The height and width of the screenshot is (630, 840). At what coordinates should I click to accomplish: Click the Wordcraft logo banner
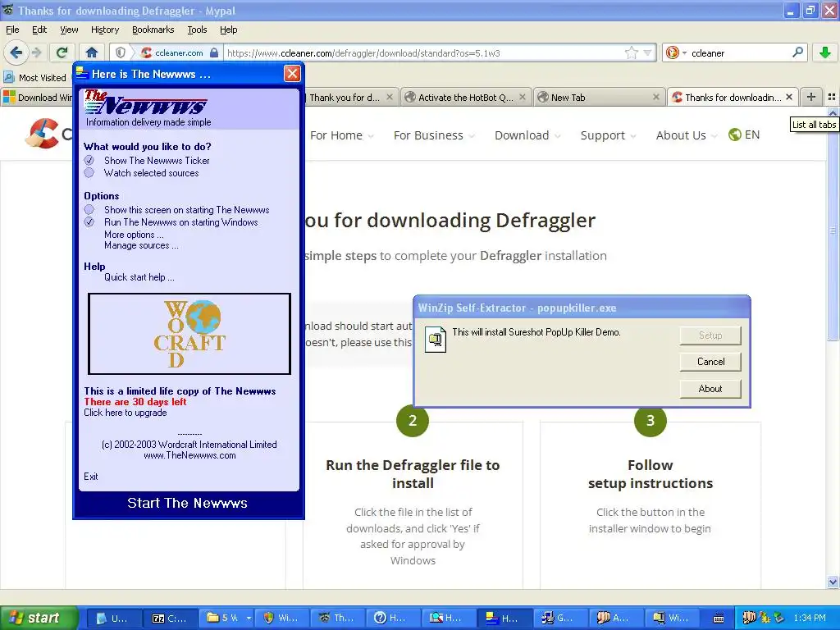[x=189, y=334]
